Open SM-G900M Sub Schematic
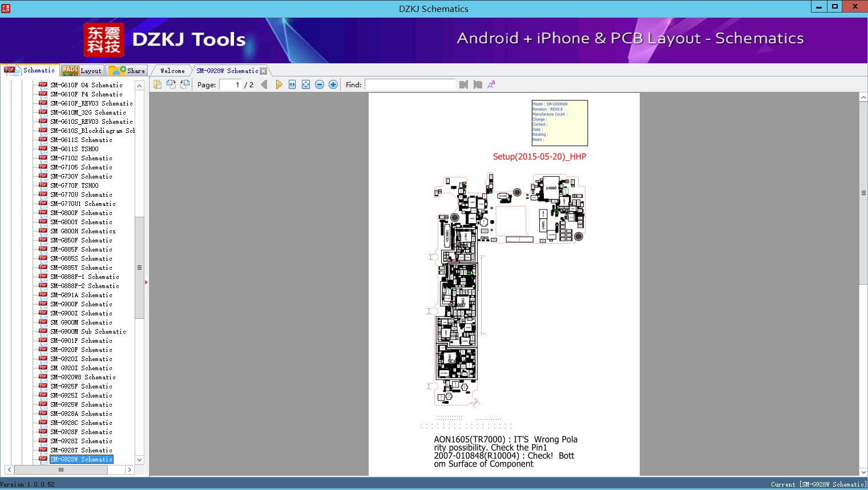This screenshot has height=490, width=868. tap(88, 331)
